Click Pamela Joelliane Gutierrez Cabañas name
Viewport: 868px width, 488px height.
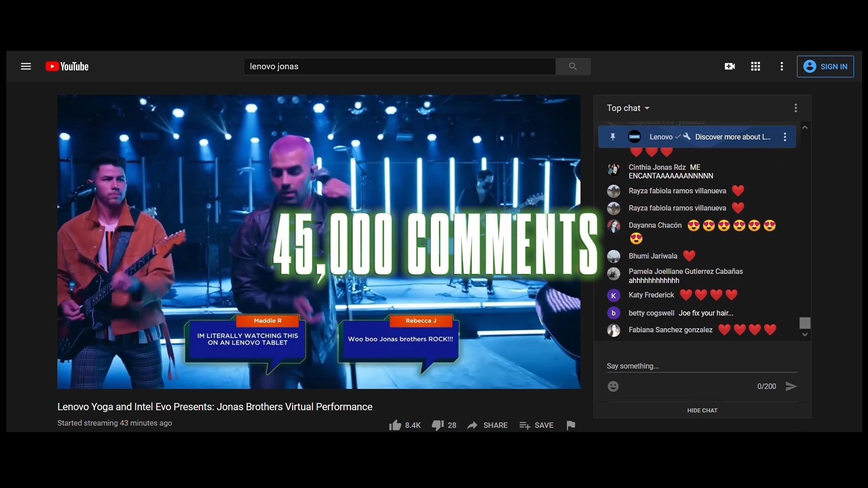click(x=685, y=271)
